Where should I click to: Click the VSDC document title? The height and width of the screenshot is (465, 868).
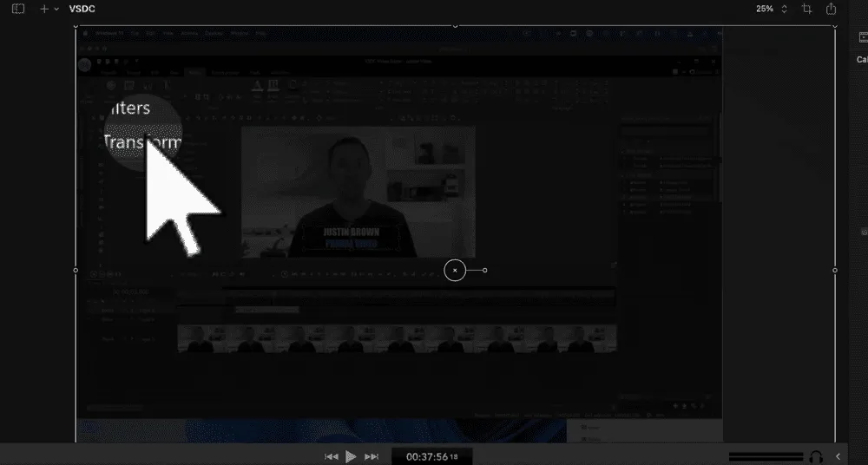pos(82,9)
